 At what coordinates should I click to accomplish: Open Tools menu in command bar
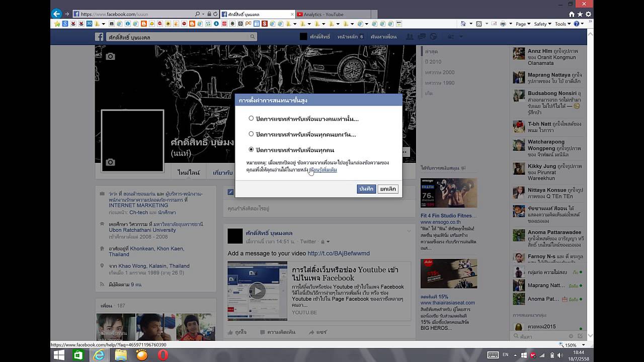tap(562, 24)
